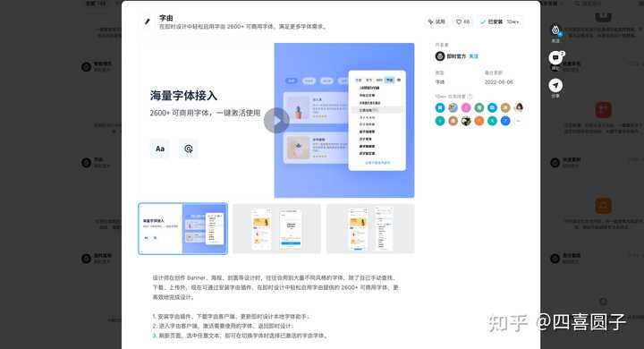
Task: Show more users via the ellipsis
Action: coord(518,121)
